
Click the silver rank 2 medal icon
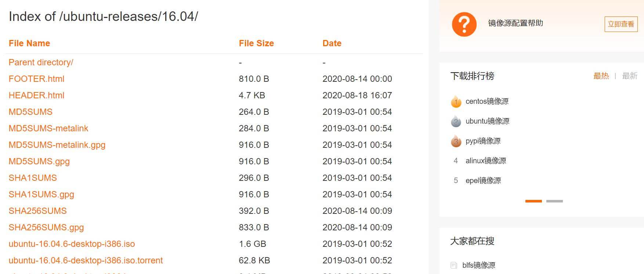coord(456,121)
